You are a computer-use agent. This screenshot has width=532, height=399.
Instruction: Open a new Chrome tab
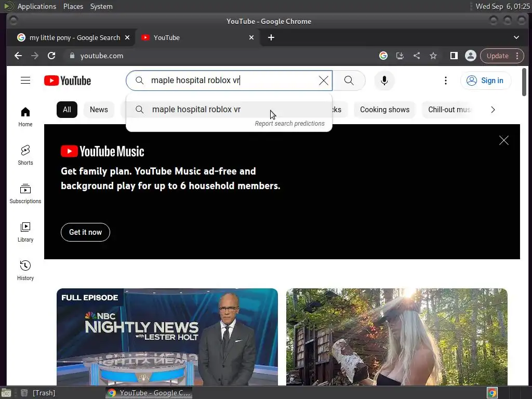pyautogui.click(x=271, y=37)
